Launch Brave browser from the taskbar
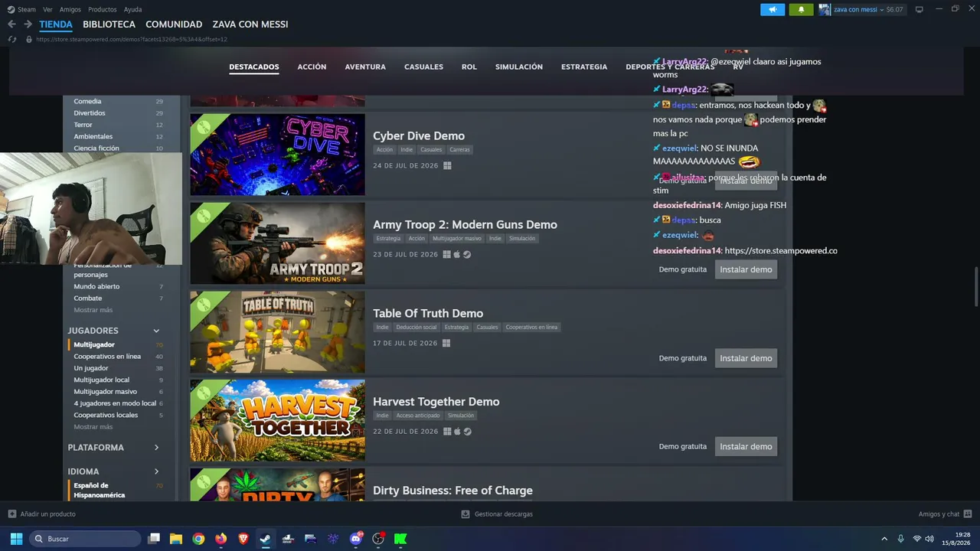 (243, 539)
